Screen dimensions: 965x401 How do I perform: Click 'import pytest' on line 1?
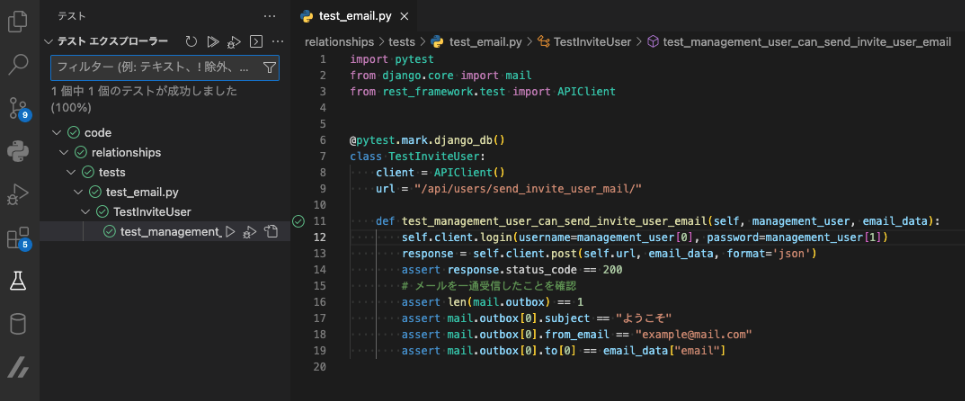(391, 60)
